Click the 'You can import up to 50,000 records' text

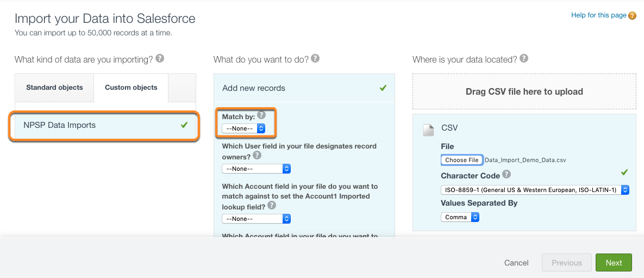click(x=93, y=33)
